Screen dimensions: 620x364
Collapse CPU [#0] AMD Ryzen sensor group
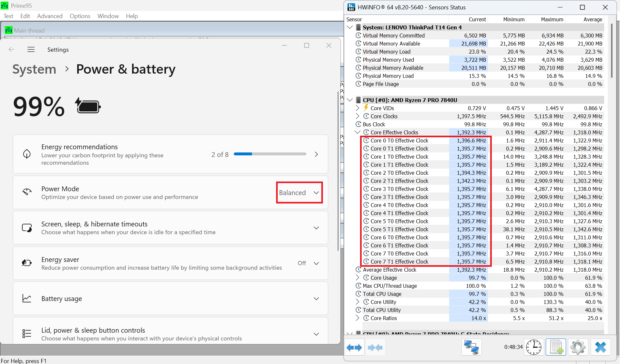tap(350, 100)
